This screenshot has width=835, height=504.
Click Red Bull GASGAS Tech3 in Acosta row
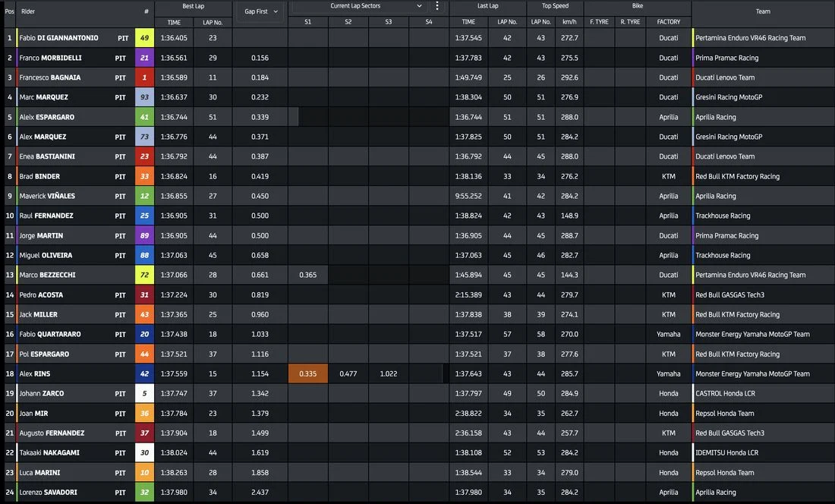(x=729, y=295)
